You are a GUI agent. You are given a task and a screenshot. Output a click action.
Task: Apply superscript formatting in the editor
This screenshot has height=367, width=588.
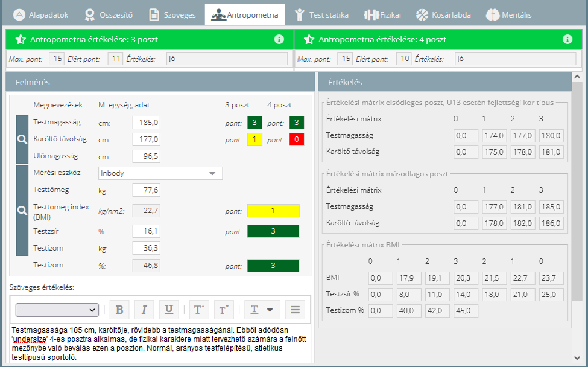pyautogui.click(x=199, y=310)
